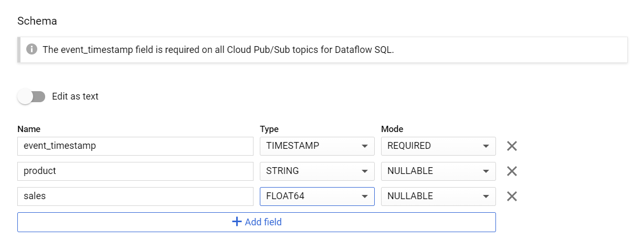The height and width of the screenshot is (240, 644).
Task: Click into the product name field
Action: click(x=135, y=171)
